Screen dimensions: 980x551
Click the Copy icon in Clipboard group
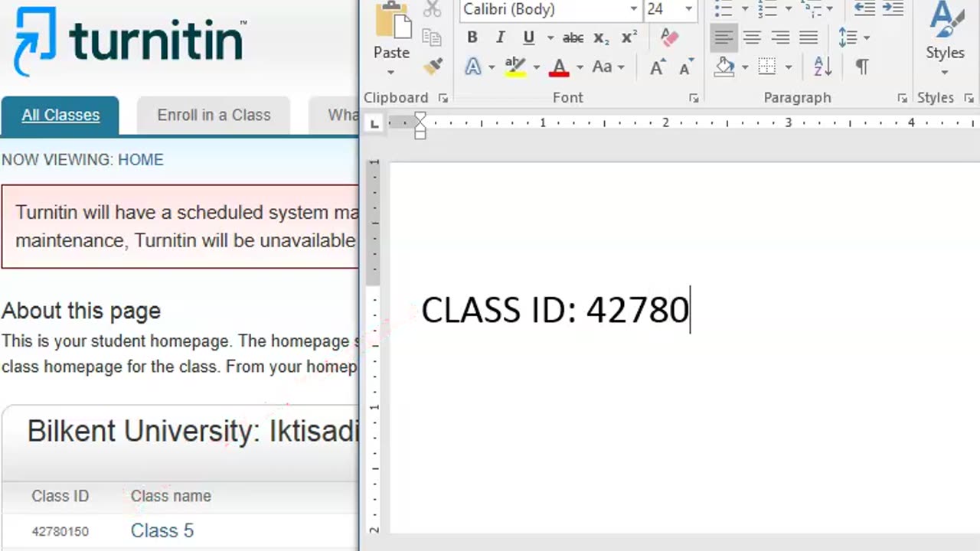433,38
